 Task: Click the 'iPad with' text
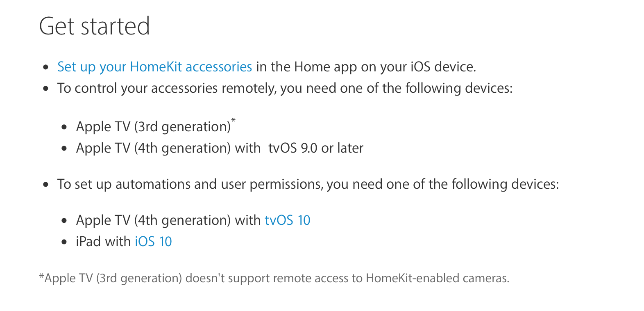(x=103, y=242)
